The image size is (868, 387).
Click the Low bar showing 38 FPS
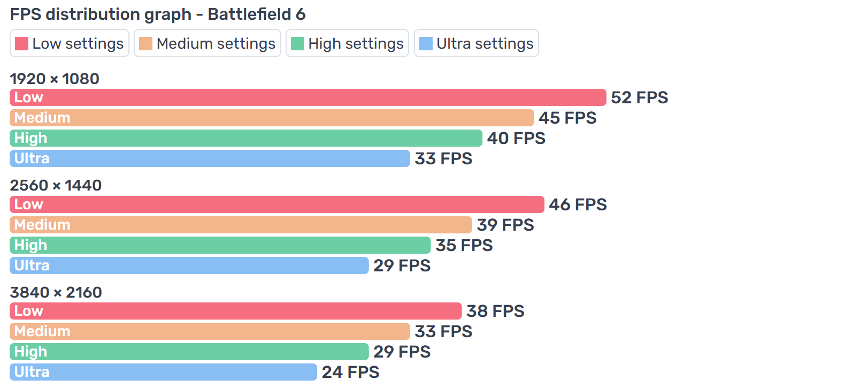point(235,311)
